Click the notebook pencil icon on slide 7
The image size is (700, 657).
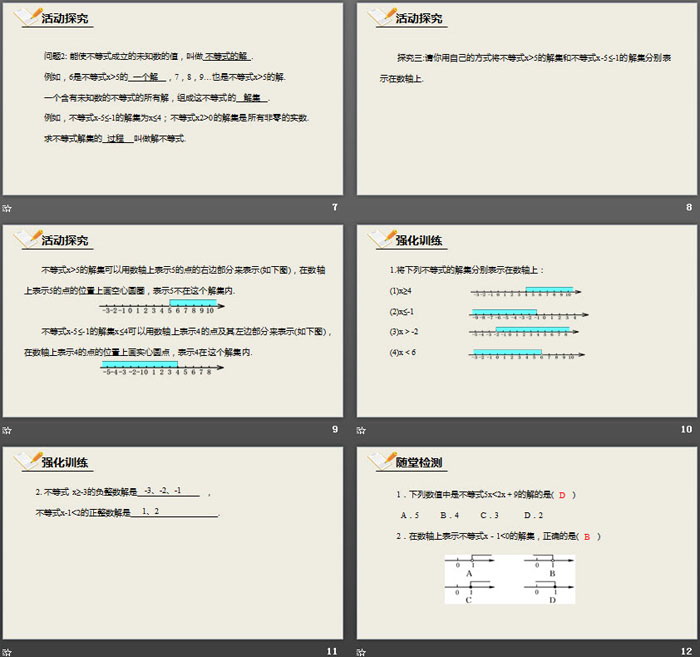pyautogui.click(x=28, y=17)
